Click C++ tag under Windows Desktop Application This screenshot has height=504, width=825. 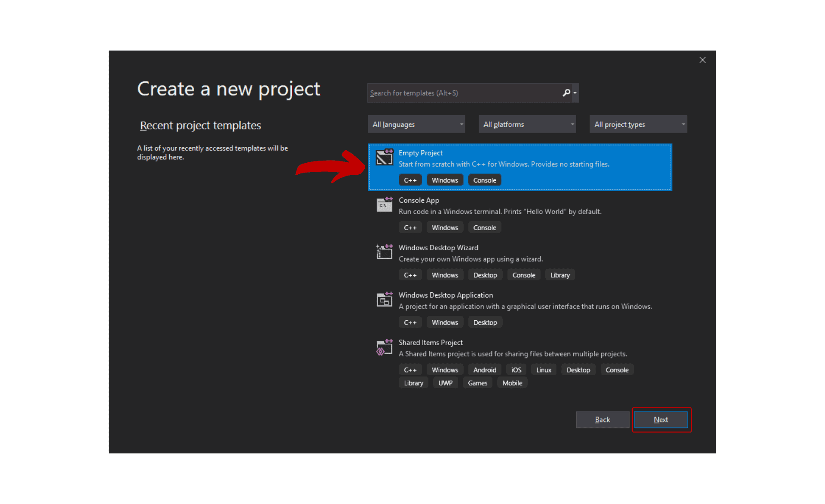[x=410, y=322]
